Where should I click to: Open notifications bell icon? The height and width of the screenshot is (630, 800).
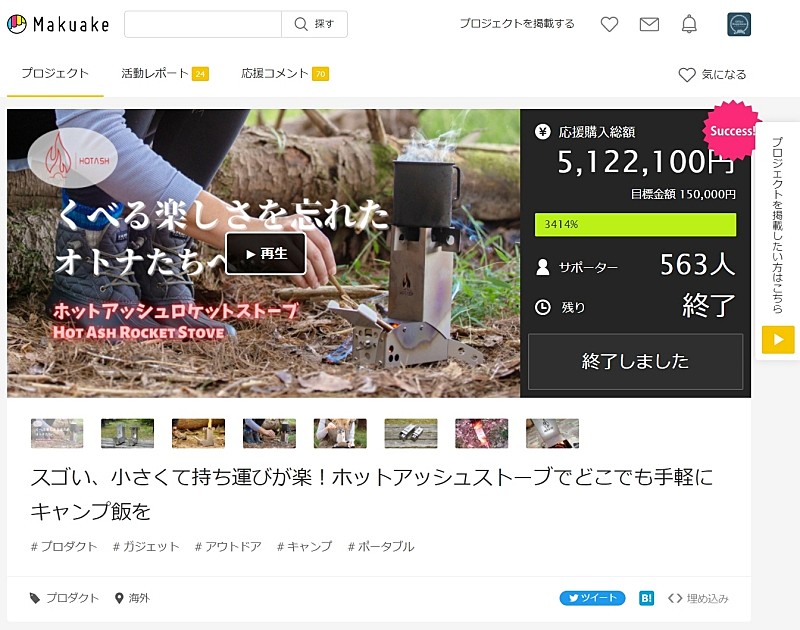pos(689,24)
